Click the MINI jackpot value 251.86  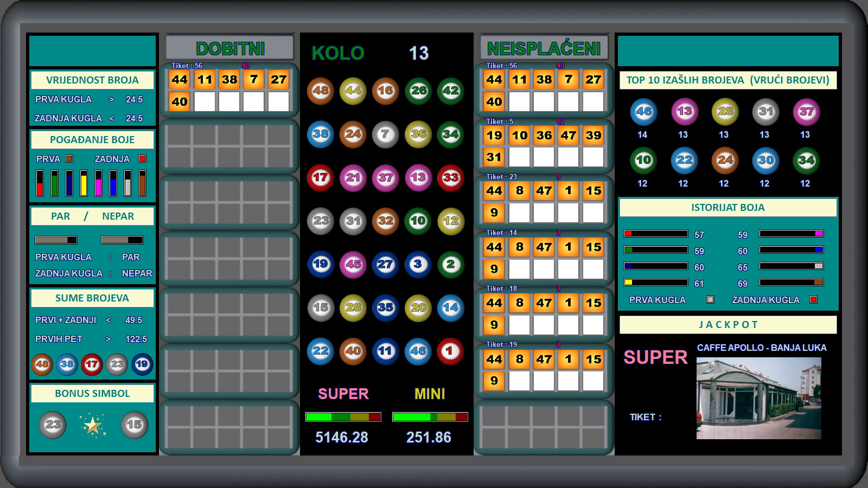click(x=429, y=437)
